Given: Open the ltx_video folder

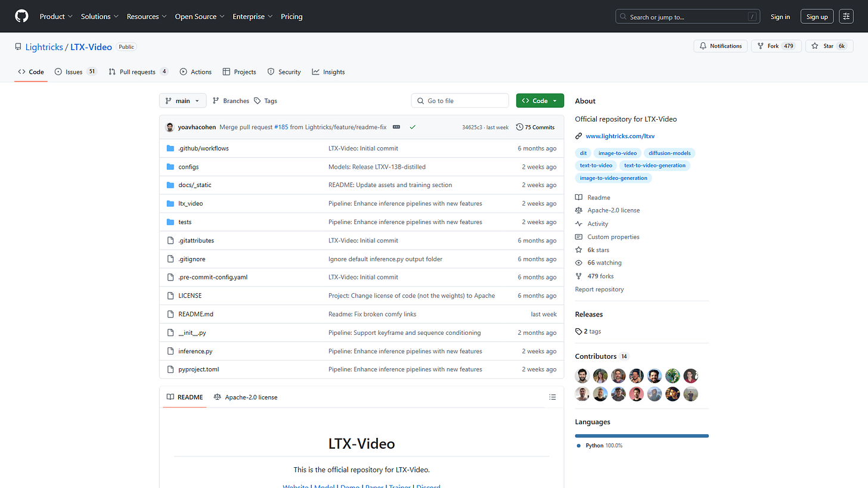Looking at the screenshot, I should (191, 204).
